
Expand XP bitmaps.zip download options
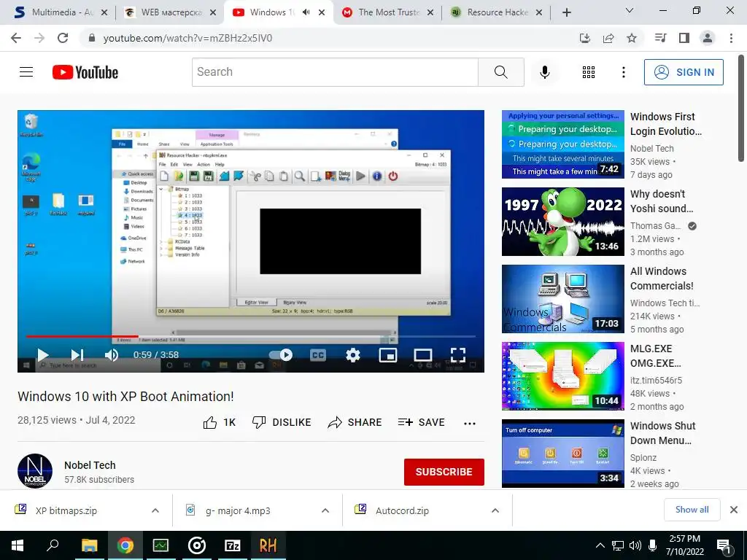point(155,510)
